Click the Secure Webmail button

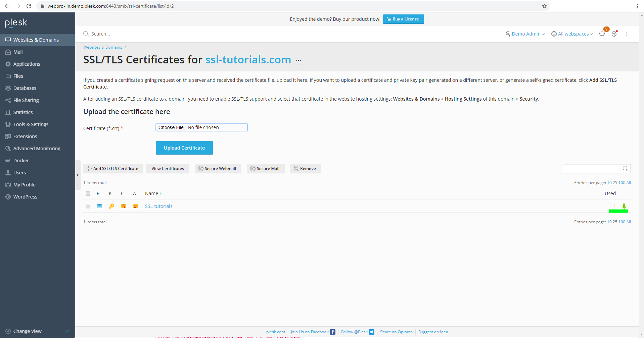click(218, 169)
